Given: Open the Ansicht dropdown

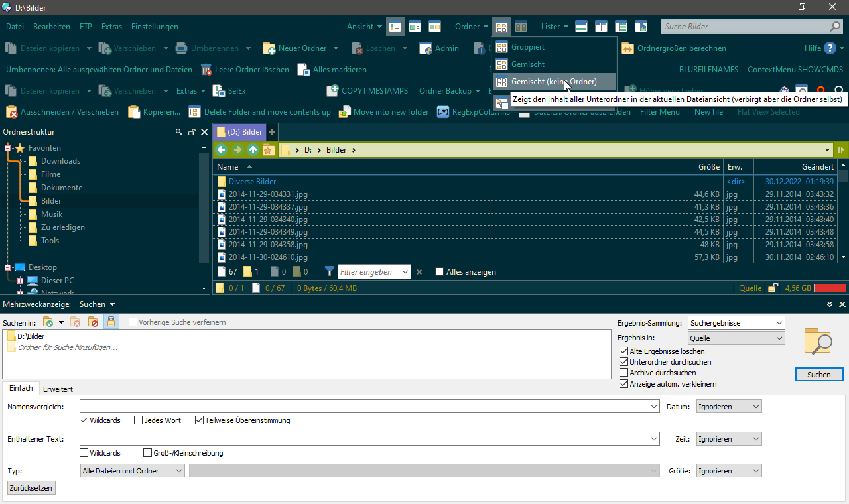Looking at the screenshot, I should [x=364, y=27].
